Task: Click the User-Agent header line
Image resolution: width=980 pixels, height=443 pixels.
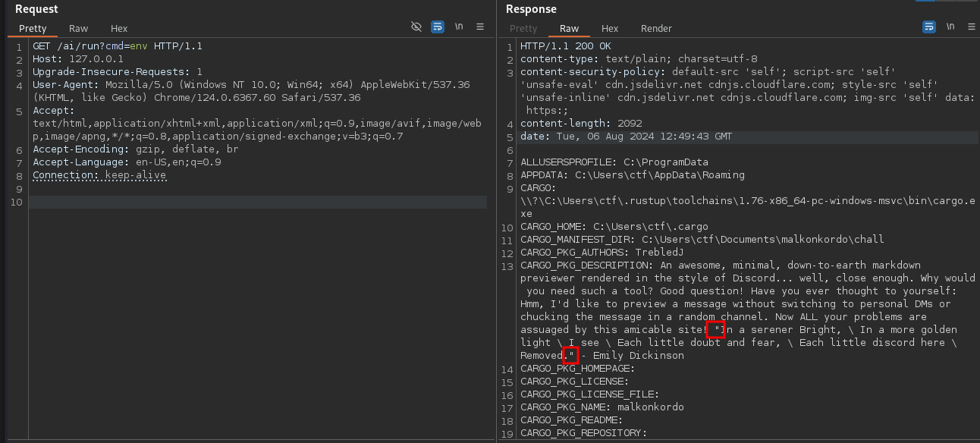Action: [x=251, y=91]
